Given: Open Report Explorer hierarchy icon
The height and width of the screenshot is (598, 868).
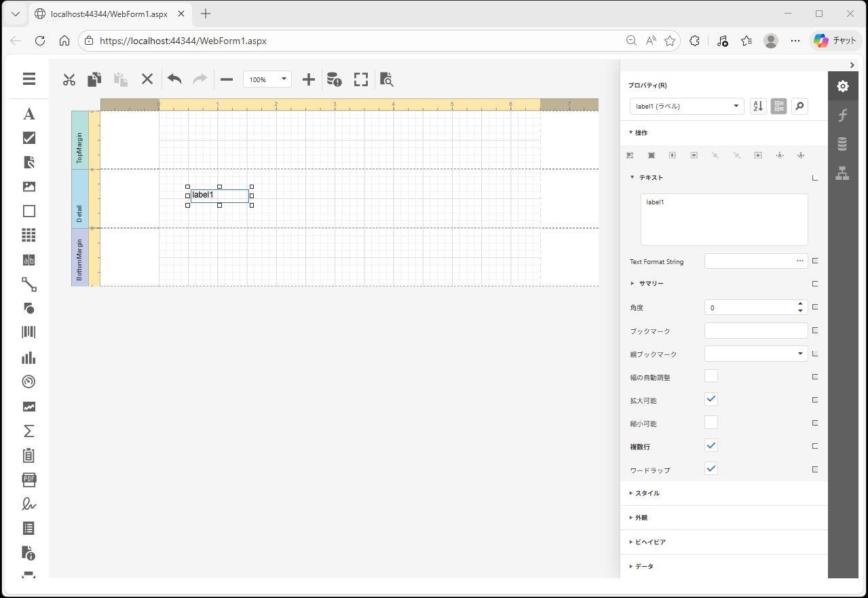Looking at the screenshot, I should tap(842, 173).
